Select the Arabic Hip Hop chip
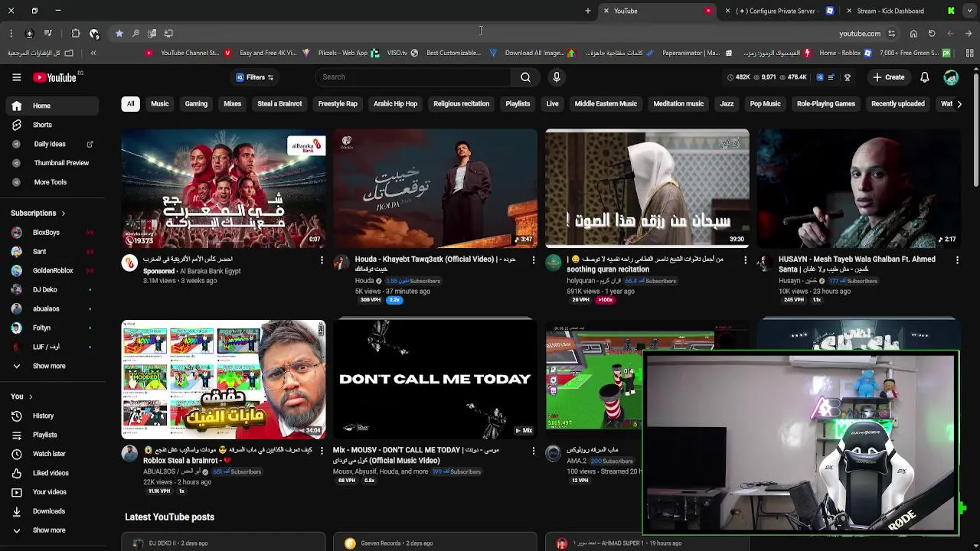The height and width of the screenshot is (551, 980). 395,104
